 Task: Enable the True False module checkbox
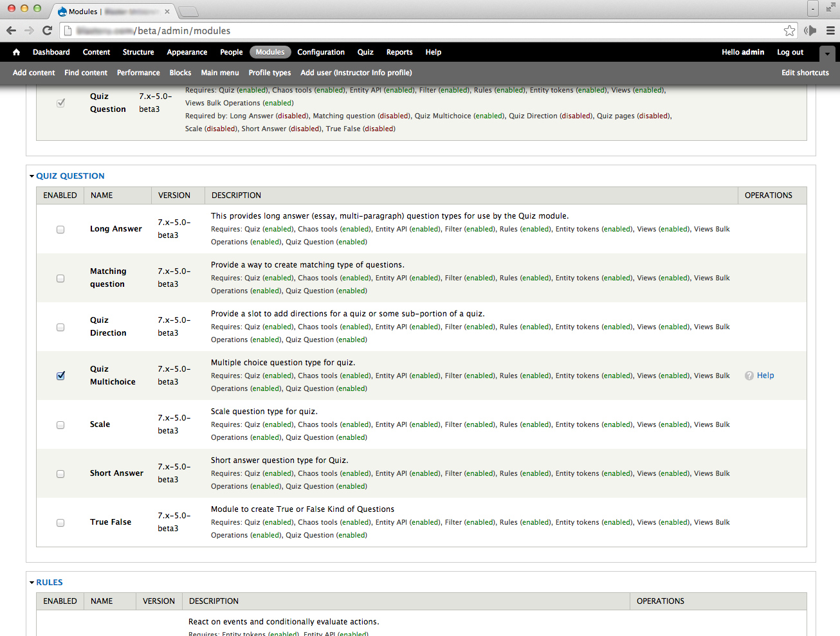(x=60, y=522)
